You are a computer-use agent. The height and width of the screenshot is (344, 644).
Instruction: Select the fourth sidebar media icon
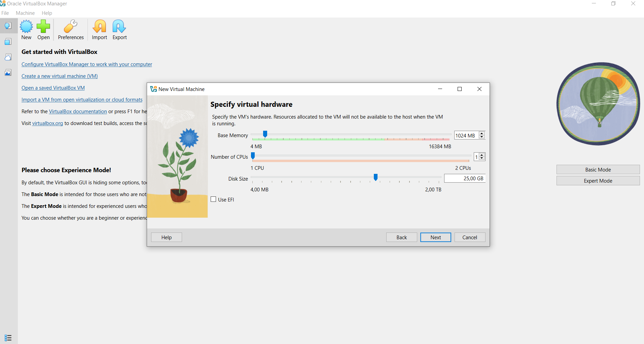pos(8,72)
